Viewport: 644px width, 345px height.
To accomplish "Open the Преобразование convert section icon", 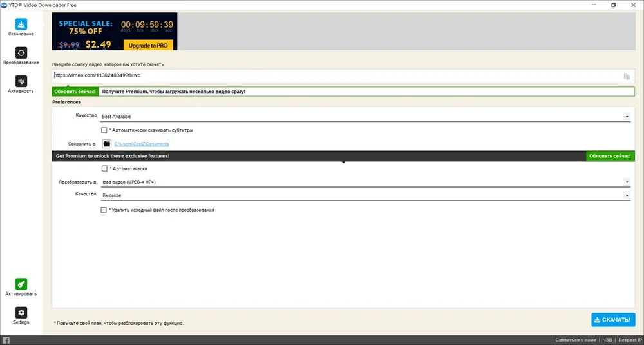I will [21, 53].
